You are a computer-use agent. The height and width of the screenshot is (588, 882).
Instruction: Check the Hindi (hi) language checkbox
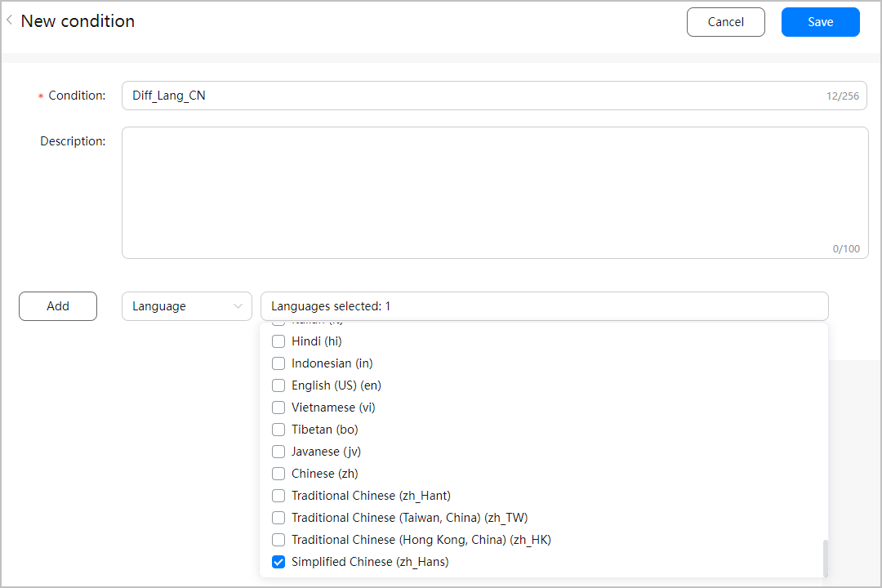tap(278, 341)
